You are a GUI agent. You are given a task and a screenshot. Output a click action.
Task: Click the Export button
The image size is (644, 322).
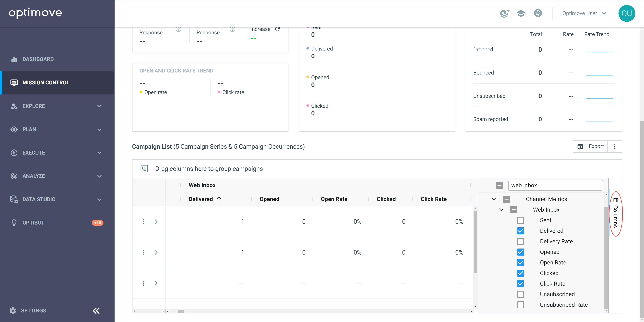(x=591, y=147)
